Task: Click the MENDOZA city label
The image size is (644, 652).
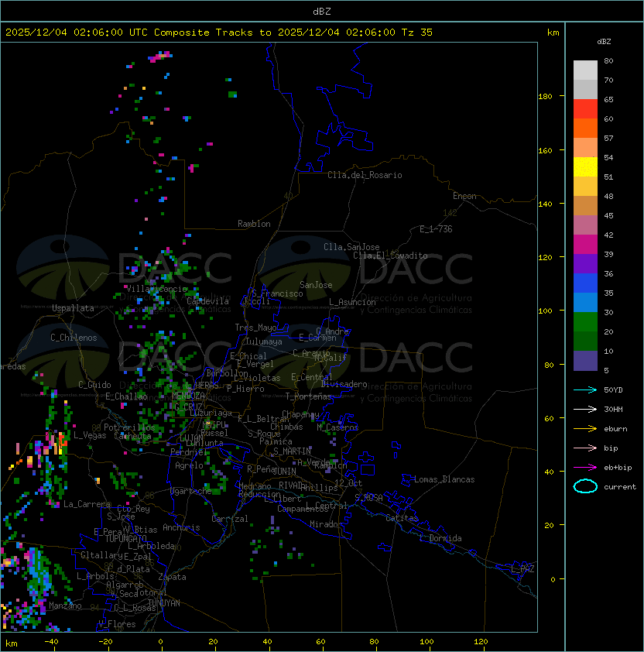Action: pyautogui.click(x=188, y=395)
